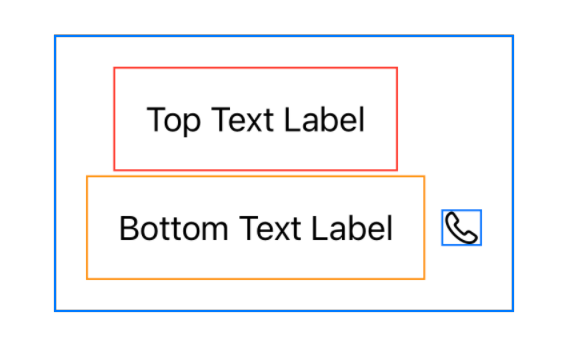Click "Label" in the Top Text Label
Screen dimensions: 568x360
point(324,120)
